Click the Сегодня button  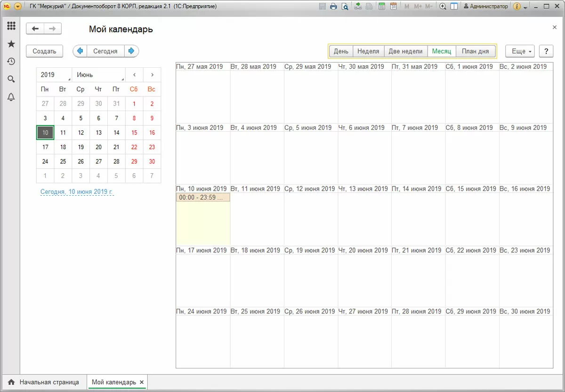(105, 51)
